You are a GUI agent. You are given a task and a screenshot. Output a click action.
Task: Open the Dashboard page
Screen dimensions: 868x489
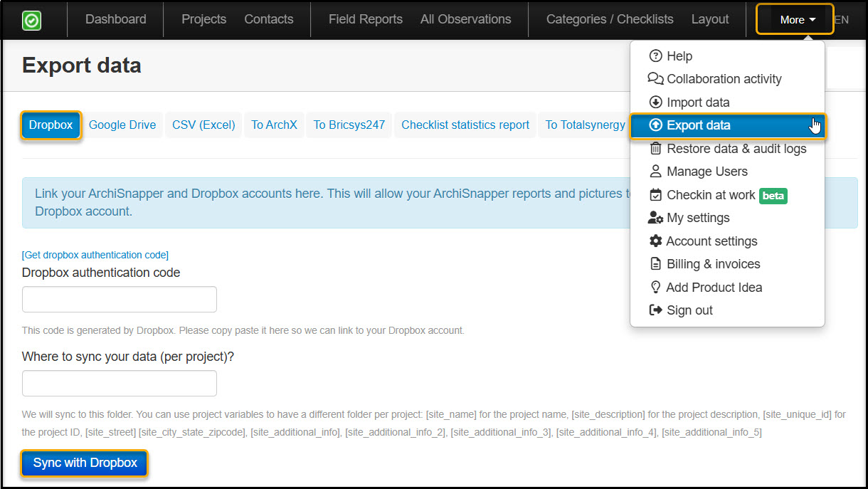[116, 19]
